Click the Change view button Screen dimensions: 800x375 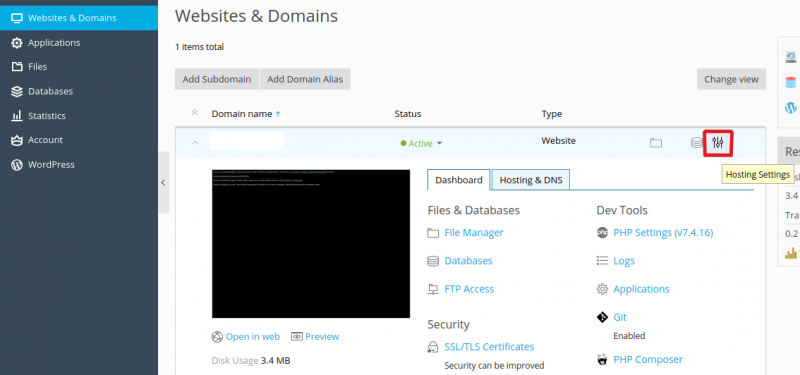point(731,79)
